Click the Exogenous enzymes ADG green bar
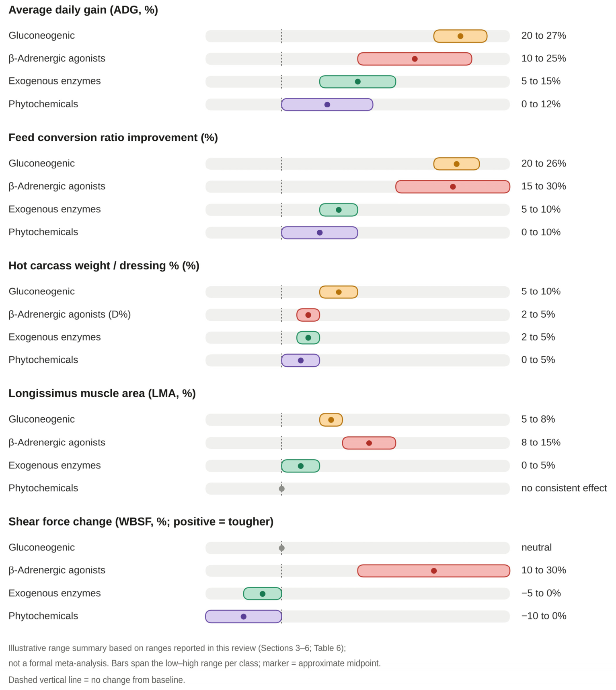This screenshot has height=690, width=616. tap(357, 82)
